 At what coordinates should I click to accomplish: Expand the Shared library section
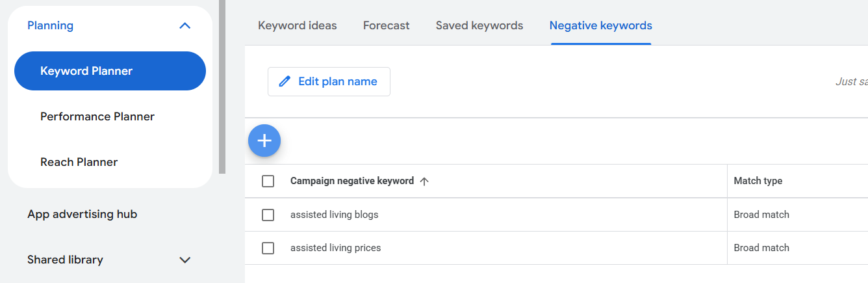pyautogui.click(x=185, y=260)
